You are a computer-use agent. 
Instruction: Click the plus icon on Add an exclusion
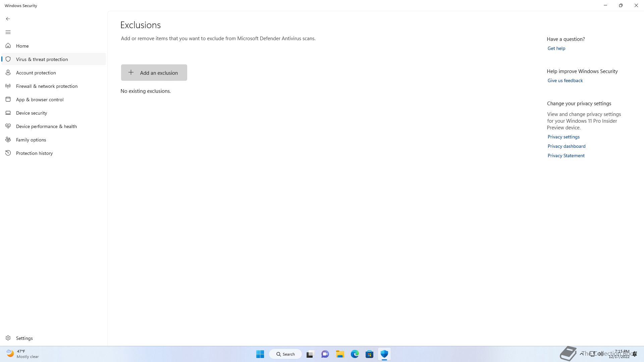[131, 72]
